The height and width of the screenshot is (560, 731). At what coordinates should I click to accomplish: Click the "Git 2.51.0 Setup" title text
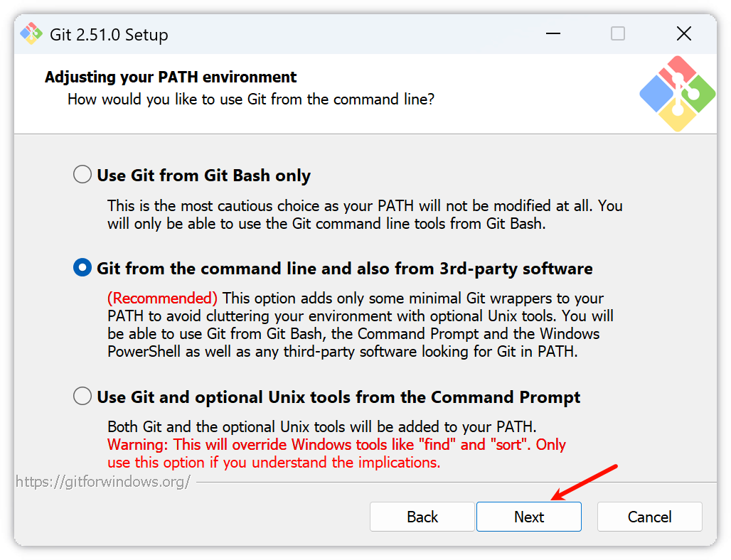tap(109, 35)
